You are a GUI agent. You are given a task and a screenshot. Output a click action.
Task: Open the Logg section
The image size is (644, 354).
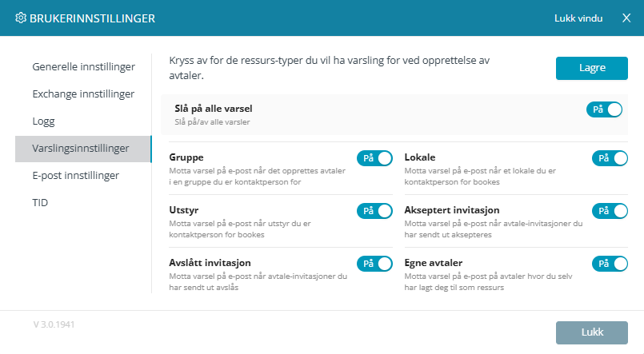43,121
